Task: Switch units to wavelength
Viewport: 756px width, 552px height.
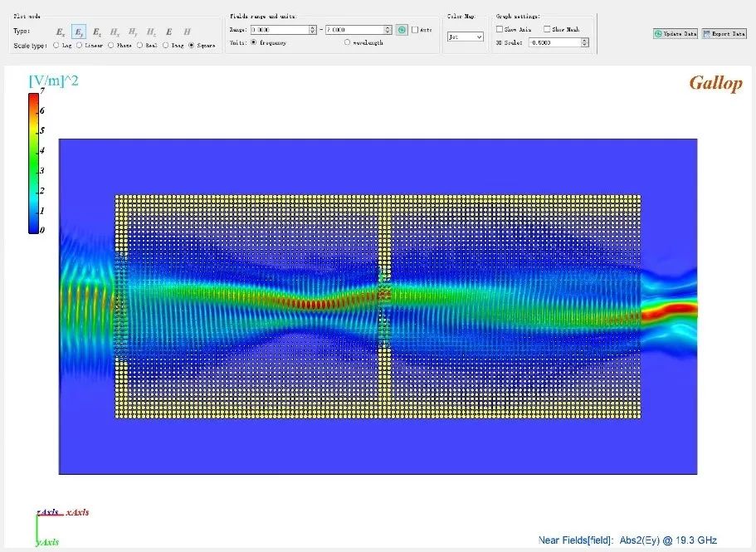Action: 347,42
